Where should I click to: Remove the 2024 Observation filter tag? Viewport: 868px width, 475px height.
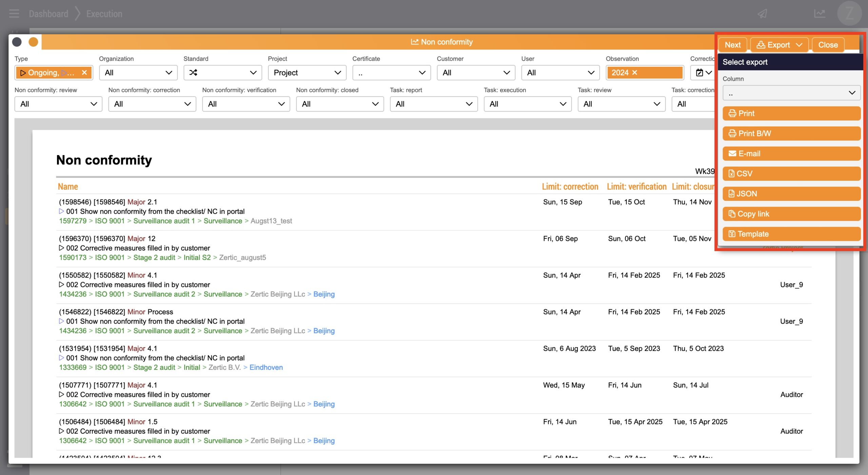tap(635, 73)
